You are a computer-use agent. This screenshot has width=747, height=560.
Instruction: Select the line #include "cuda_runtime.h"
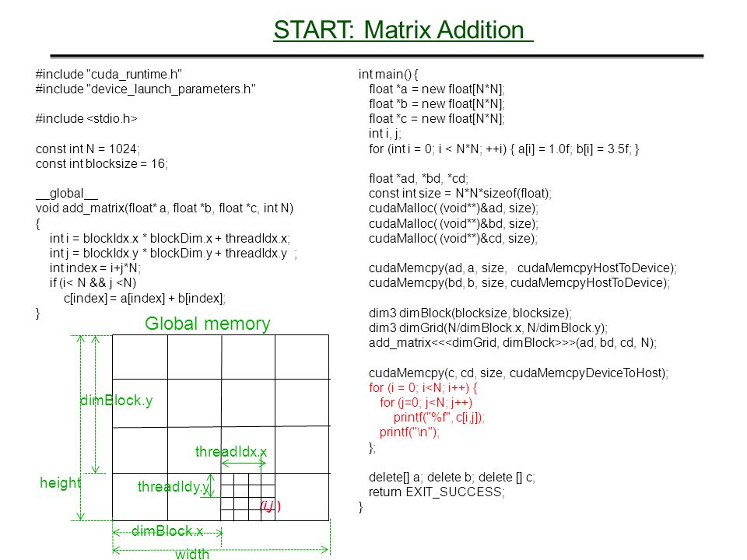[109, 75]
